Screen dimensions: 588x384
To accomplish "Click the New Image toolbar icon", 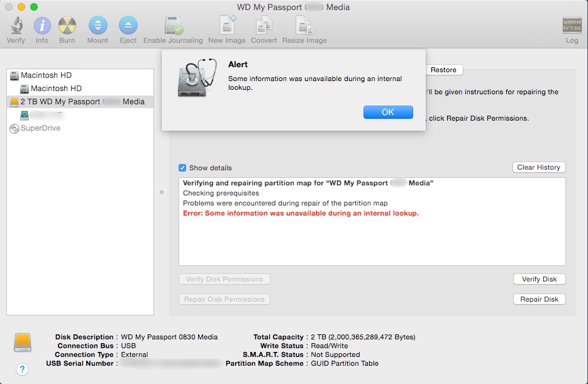I will (x=226, y=26).
